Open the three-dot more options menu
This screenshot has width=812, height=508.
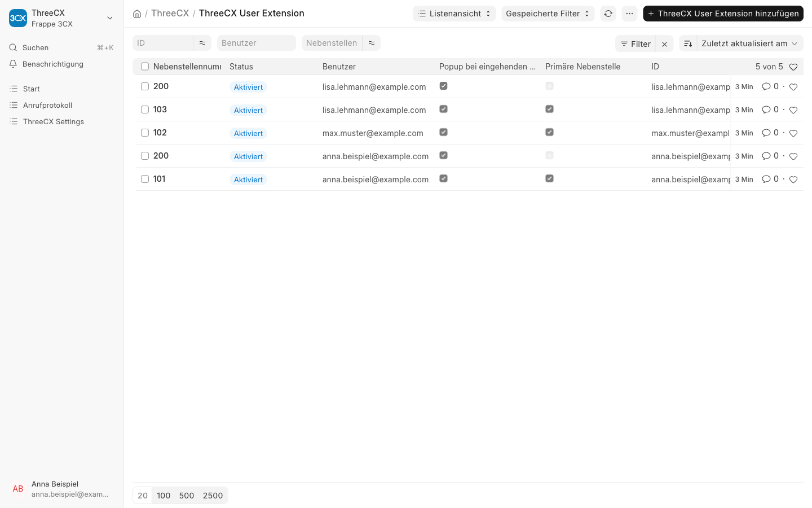(x=629, y=14)
